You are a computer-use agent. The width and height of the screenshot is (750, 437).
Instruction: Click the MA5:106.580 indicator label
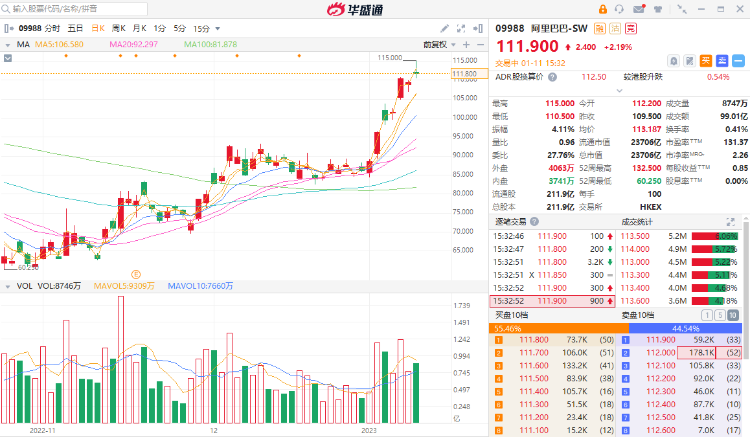[x=59, y=44]
